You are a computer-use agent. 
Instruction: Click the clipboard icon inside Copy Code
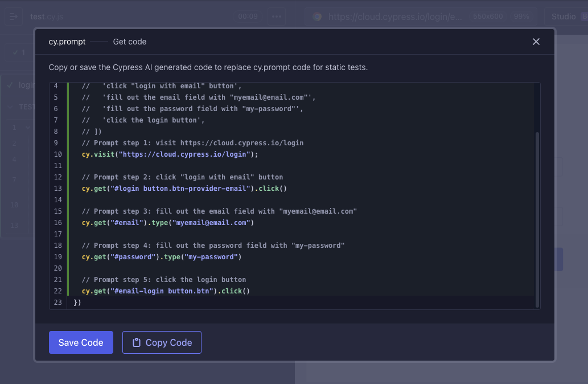[136, 342]
